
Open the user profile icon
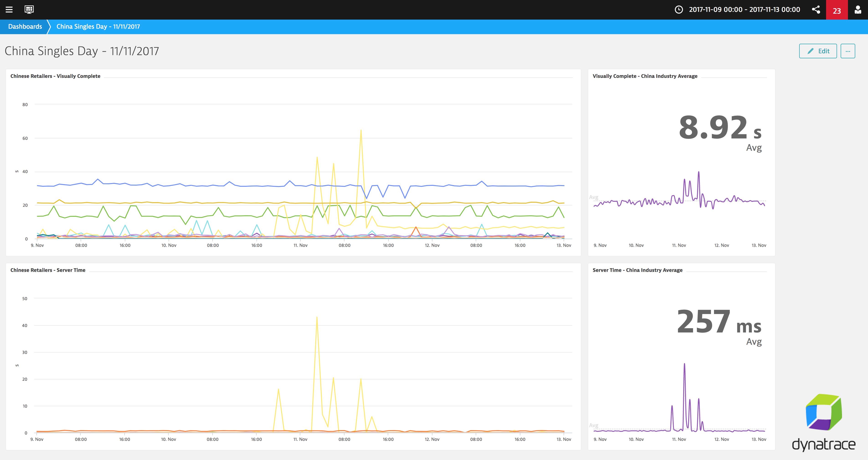pyautogui.click(x=858, y=9)
